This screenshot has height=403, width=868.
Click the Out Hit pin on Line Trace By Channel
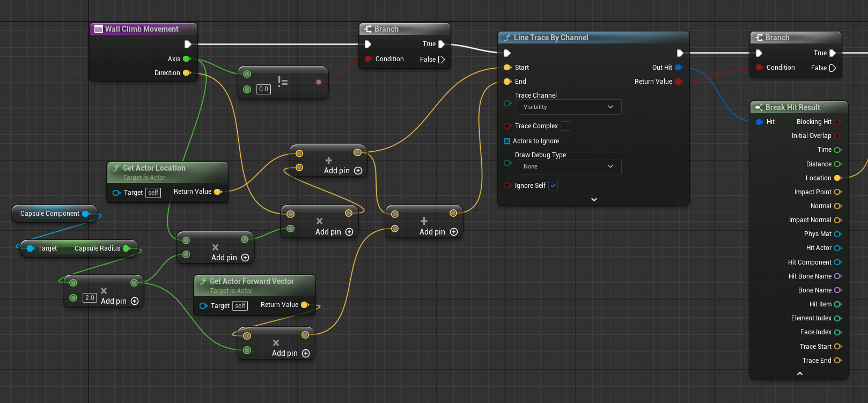click(679, 68)
